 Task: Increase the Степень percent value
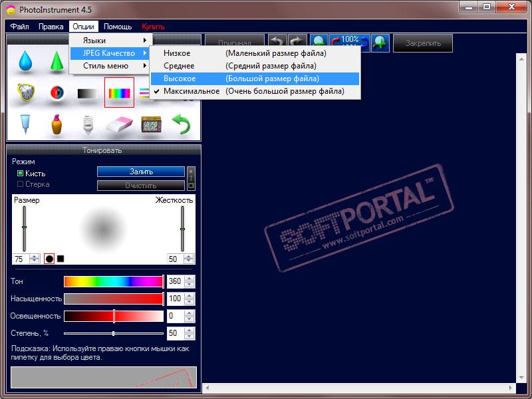190,331
